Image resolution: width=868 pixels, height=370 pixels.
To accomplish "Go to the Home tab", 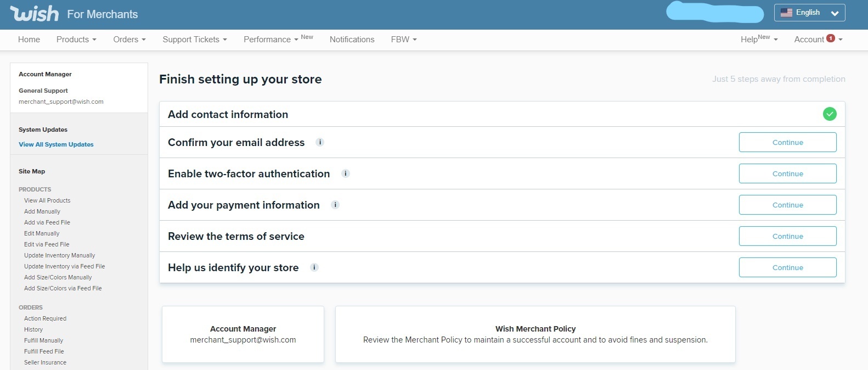I will click(29, 40).
